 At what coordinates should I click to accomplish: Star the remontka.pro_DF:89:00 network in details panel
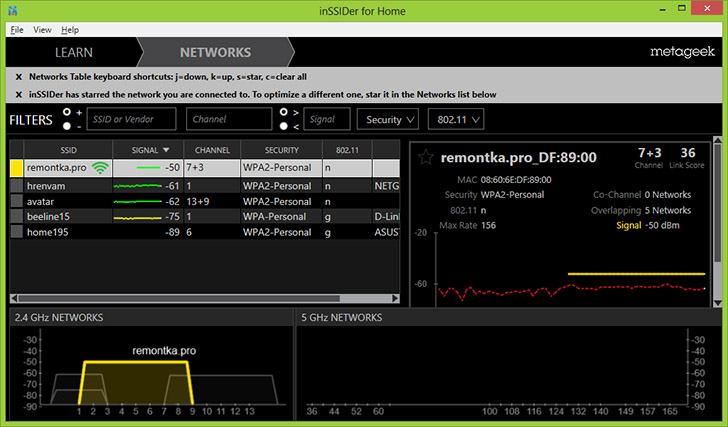pyautogui.click(x=427, y=157)
